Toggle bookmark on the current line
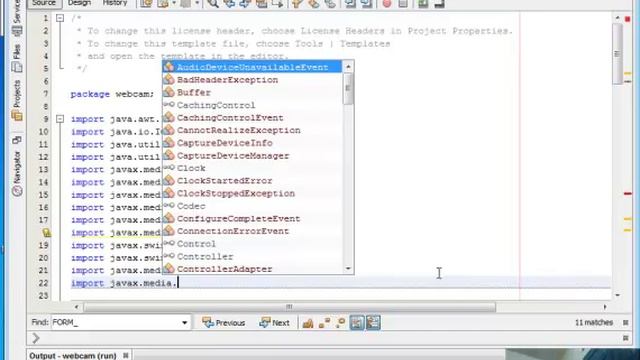 click(330, 4)
